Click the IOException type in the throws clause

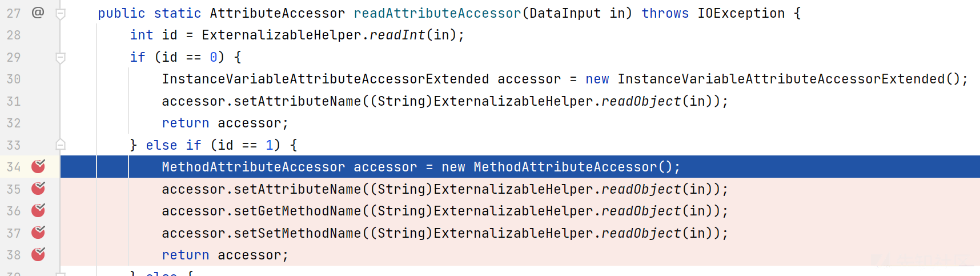(x=741, y=13)
